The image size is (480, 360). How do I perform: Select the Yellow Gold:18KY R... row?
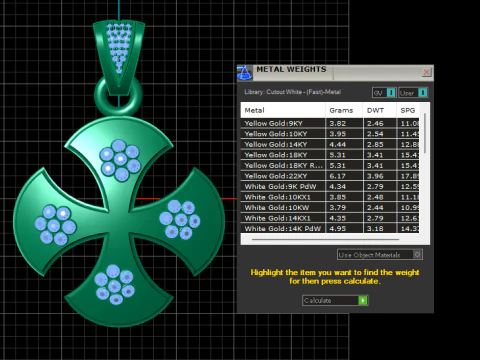coord(330,165)
